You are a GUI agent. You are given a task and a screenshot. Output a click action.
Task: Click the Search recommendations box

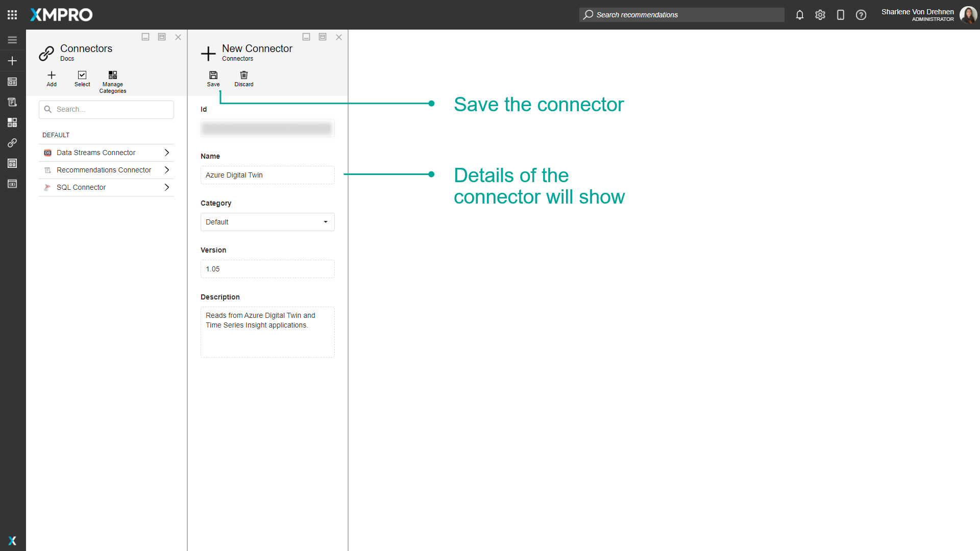coord(681,15)
